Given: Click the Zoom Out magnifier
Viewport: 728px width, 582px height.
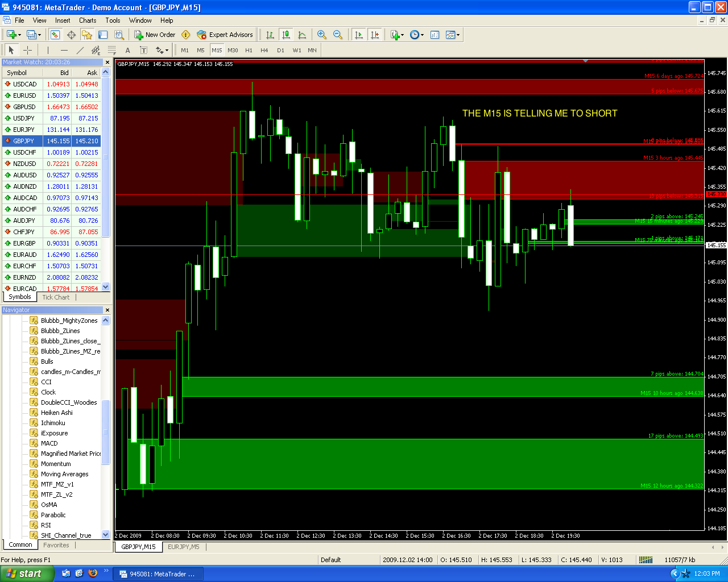Looking at the screenshot, I should [x=338, y=35].
